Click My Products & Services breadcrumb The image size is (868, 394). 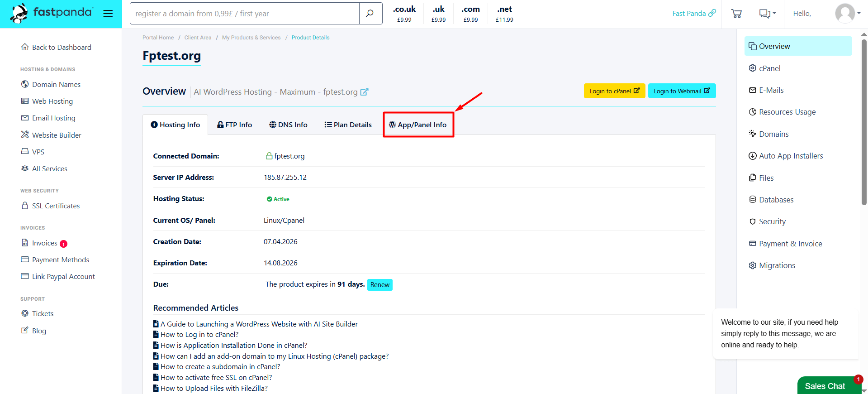pos(251,38)
